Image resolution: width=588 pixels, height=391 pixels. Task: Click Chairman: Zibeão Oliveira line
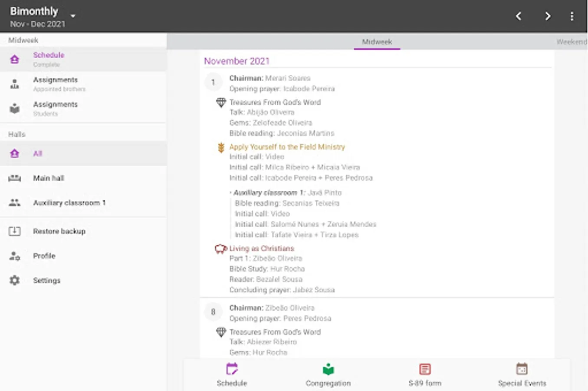pyautogui.click(x=272, y=308)
